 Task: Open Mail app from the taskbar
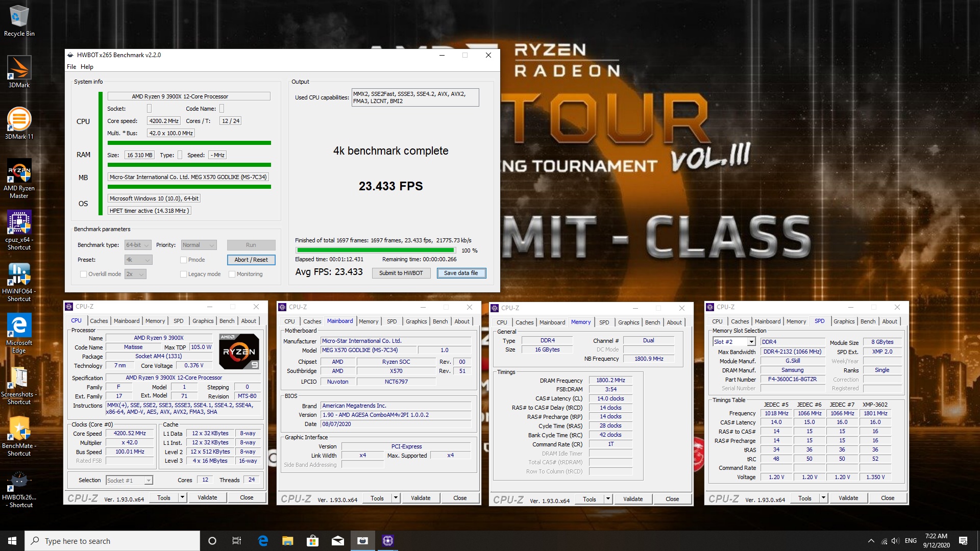337,541
